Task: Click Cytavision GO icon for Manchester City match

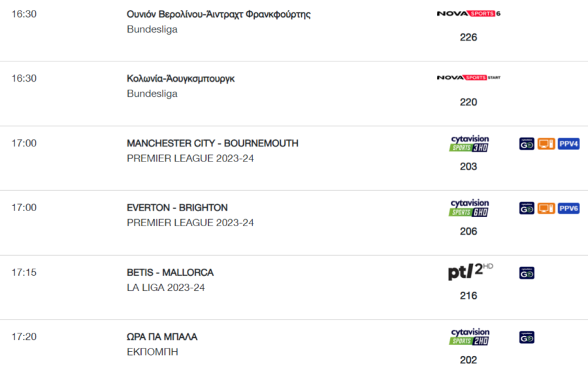Action: click(527, 144)
